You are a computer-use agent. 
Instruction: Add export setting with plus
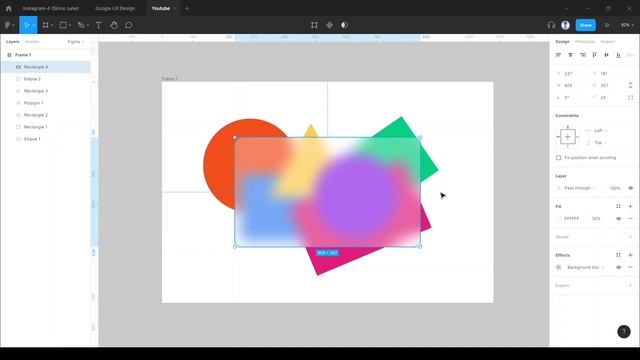[x=630, y=286]
